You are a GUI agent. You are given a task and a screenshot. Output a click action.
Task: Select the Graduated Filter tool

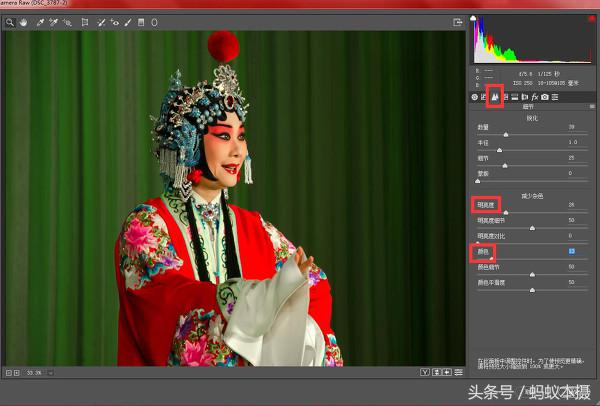click(141, 23)
